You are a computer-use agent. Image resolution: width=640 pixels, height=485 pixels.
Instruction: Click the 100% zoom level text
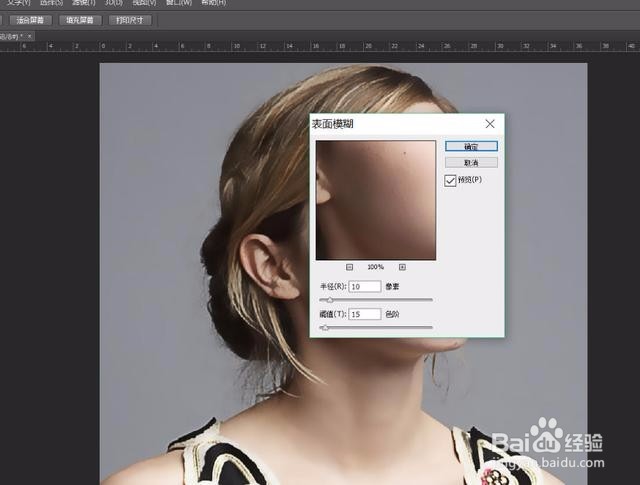point(376,267)
